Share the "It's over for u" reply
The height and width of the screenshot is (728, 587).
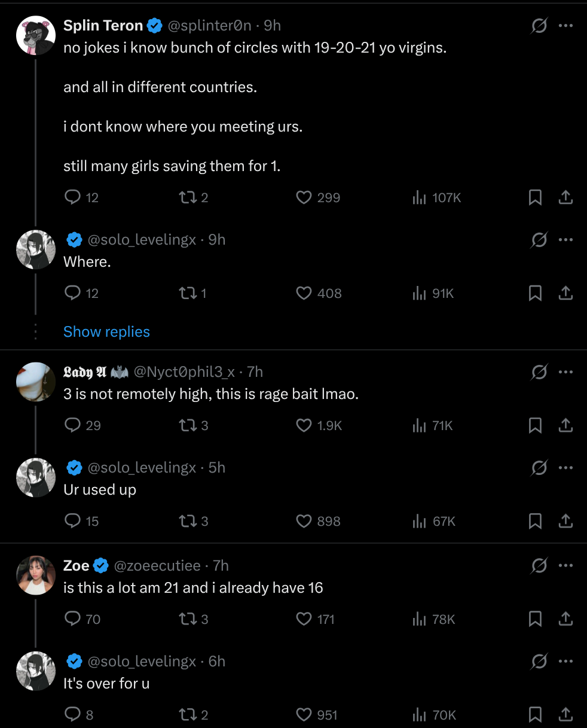[565, 715]
